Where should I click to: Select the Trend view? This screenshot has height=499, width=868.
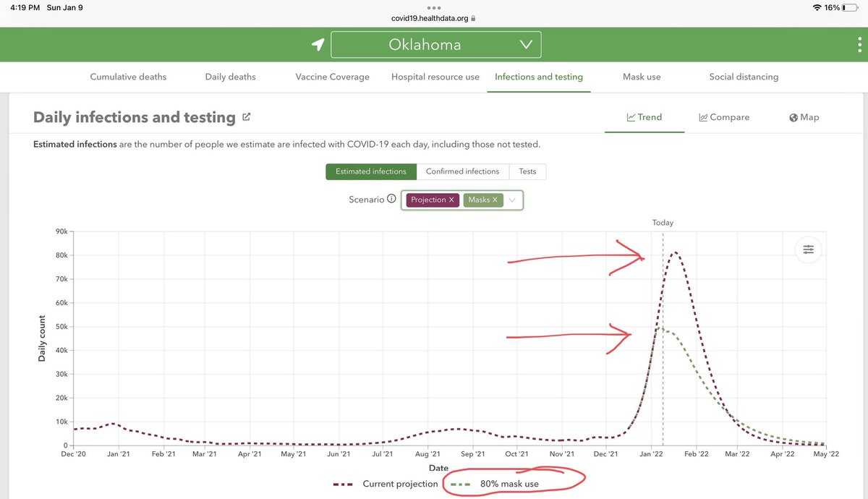(644, 117)
